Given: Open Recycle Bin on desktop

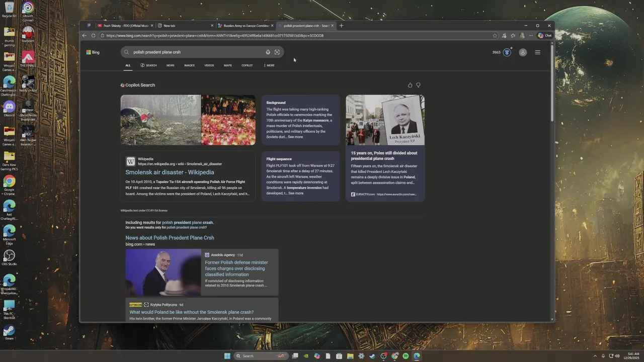Looking at the screenshot, I should tap(9, 10).
